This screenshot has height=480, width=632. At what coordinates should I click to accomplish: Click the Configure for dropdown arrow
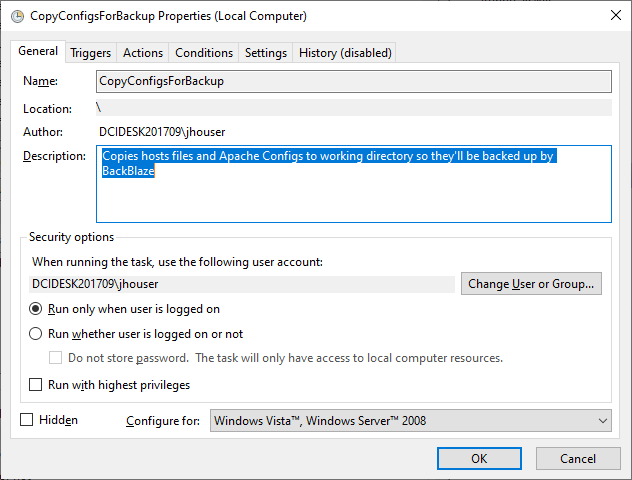603,421
